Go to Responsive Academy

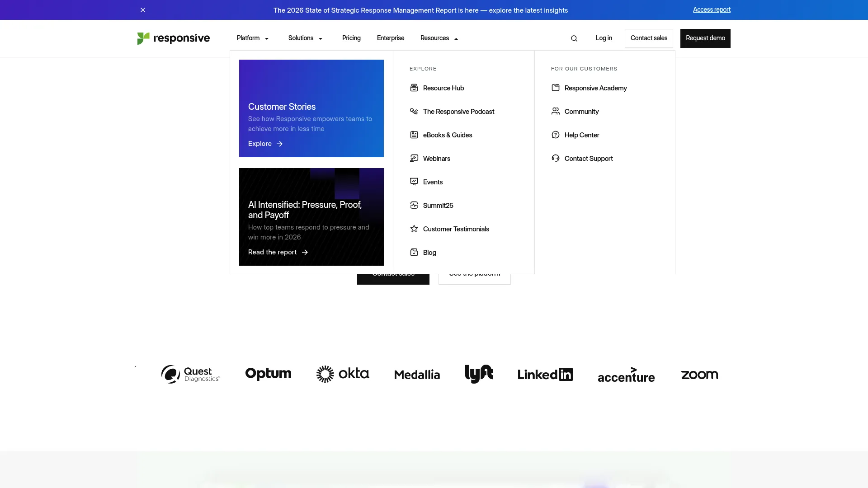pyautogui.click(x=595, y=88)
